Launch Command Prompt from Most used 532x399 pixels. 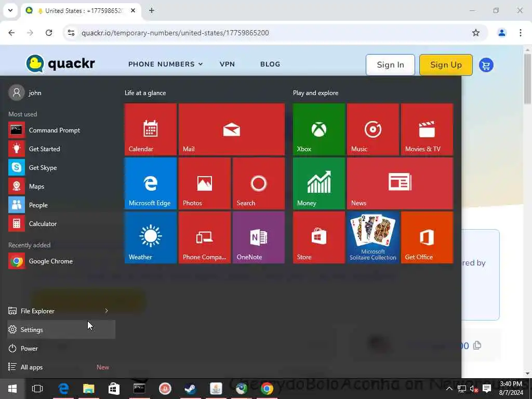61,130
